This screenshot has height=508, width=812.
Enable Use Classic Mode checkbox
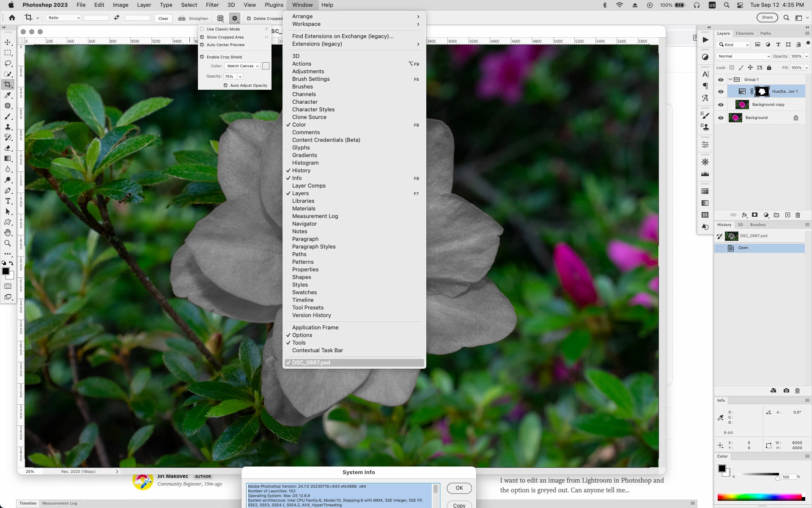tap(202, 29)
